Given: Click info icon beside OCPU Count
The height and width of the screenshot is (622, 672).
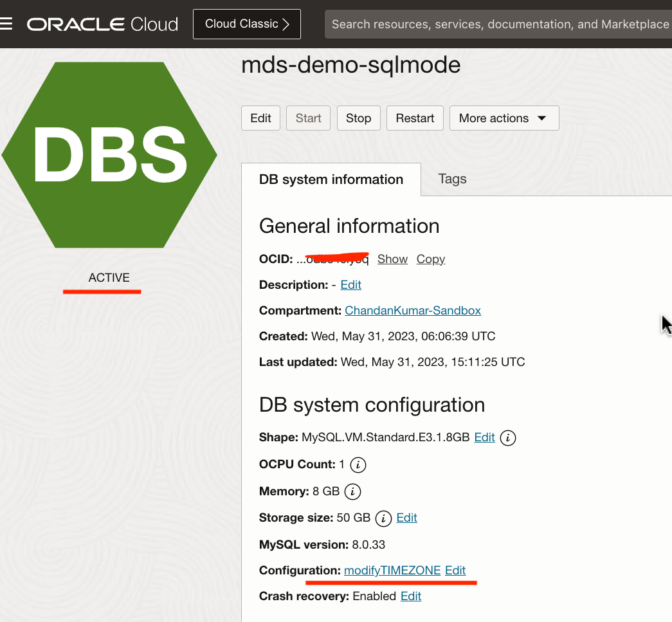Looking at the screenshot, I should pyautogui.click(x=358, y=464).
